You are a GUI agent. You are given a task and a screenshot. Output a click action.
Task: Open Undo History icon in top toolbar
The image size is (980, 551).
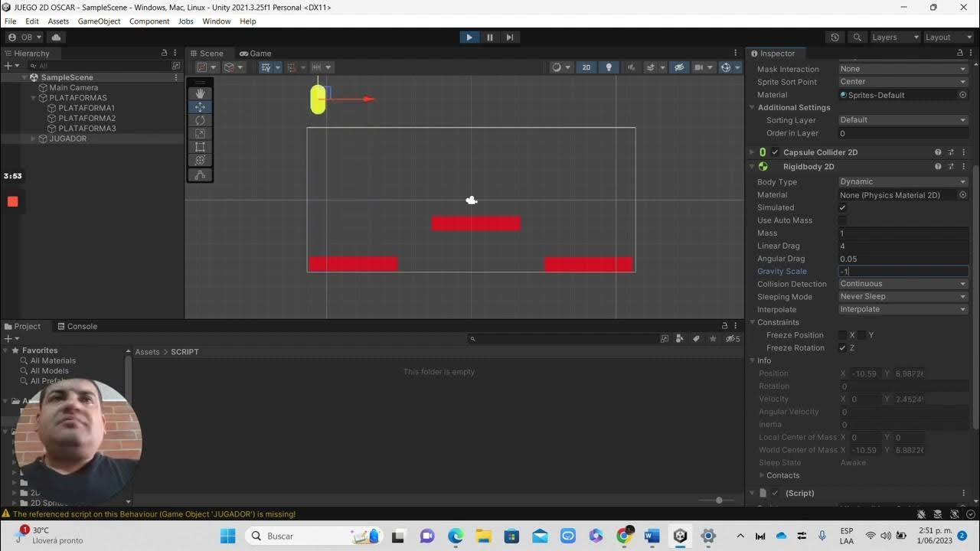pos(835,37)
